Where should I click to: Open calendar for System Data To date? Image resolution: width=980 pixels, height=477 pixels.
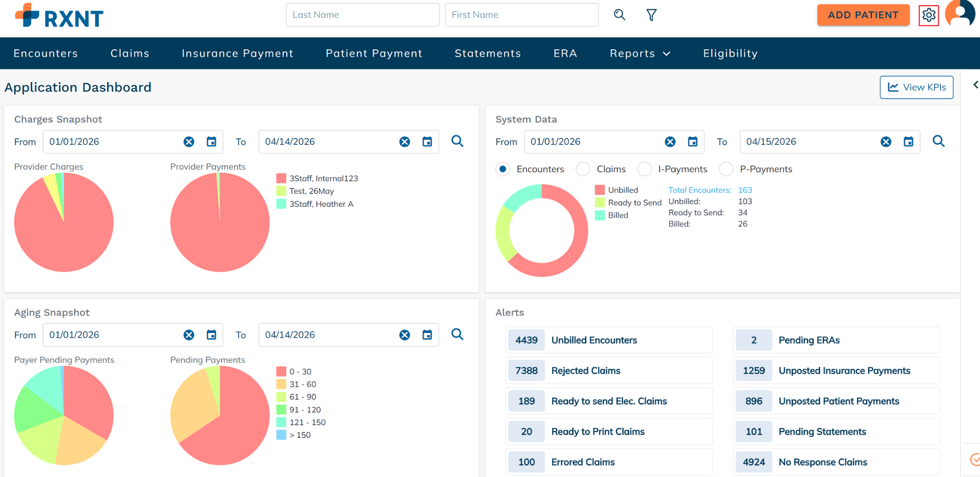tap(908, 142)
